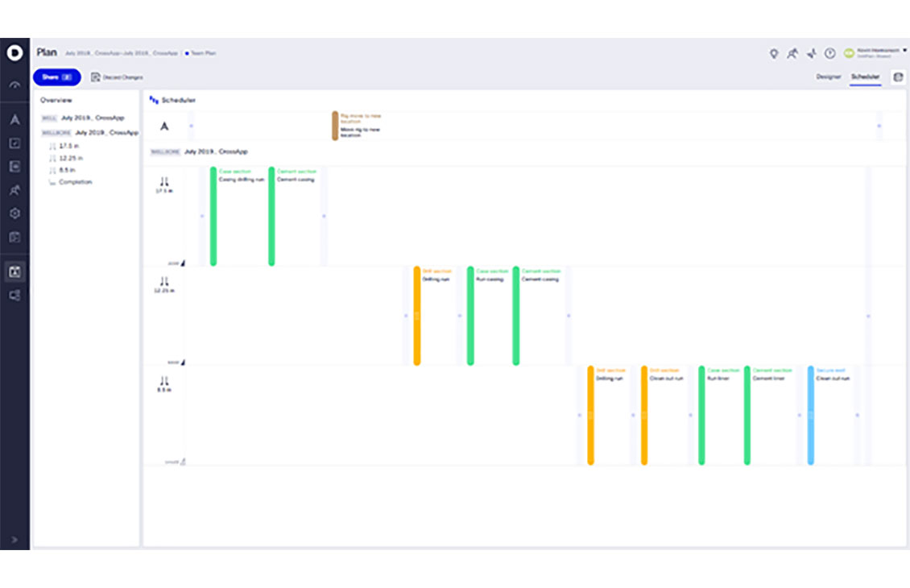Click the lightbulb icon in the top bar

774,53
